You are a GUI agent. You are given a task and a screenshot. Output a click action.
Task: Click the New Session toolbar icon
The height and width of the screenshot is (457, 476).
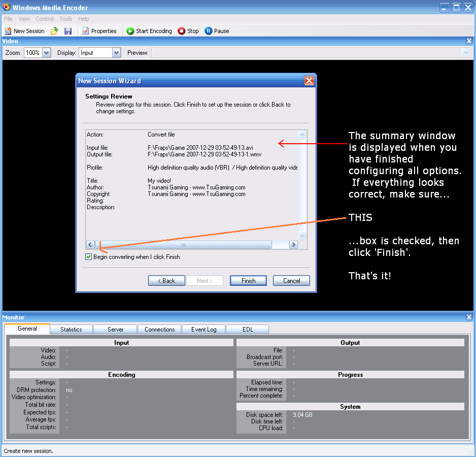point(8,31)
